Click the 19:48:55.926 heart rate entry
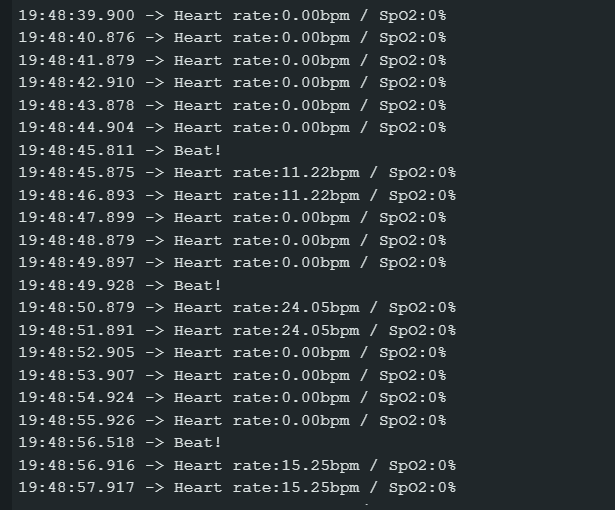This screenshot has width=615, height=510. click(x=232, y=420)
